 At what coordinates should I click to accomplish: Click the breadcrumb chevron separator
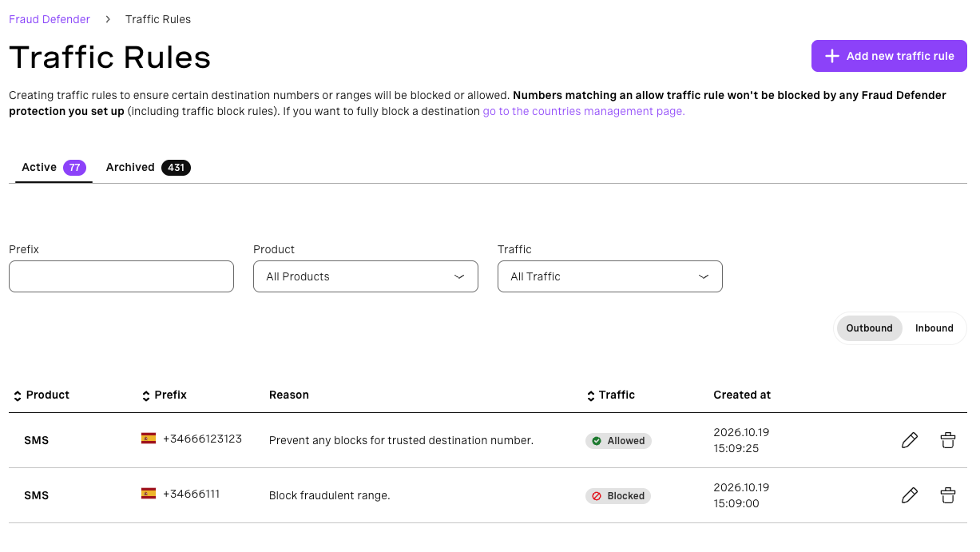pos(108,19)
